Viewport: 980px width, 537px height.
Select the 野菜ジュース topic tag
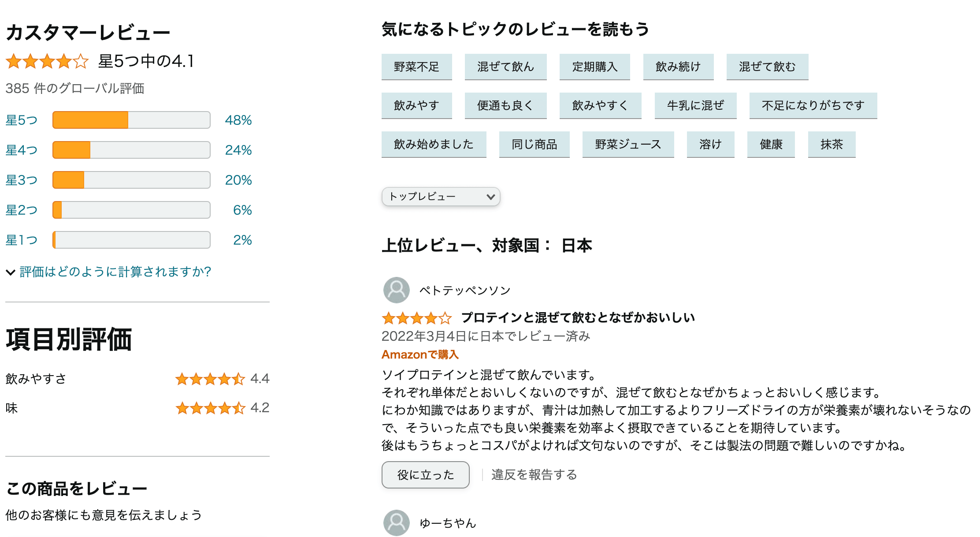pos(627,144)
